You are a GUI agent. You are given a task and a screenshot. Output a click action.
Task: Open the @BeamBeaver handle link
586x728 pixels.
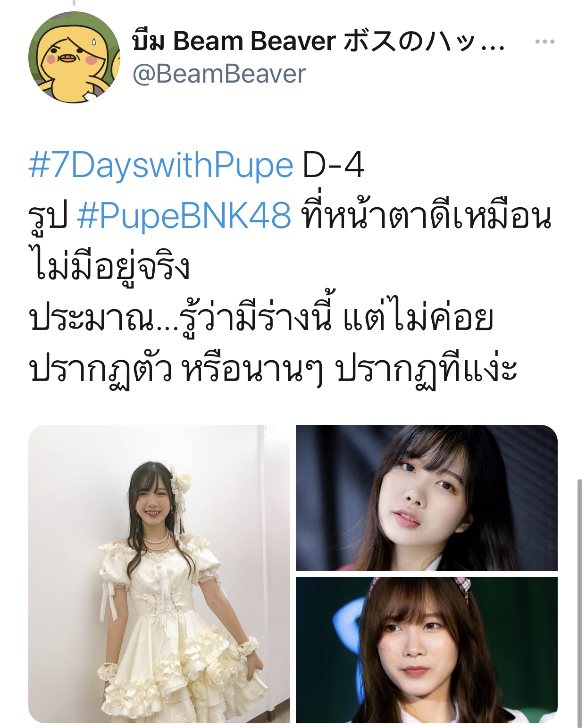pos(219,74)
